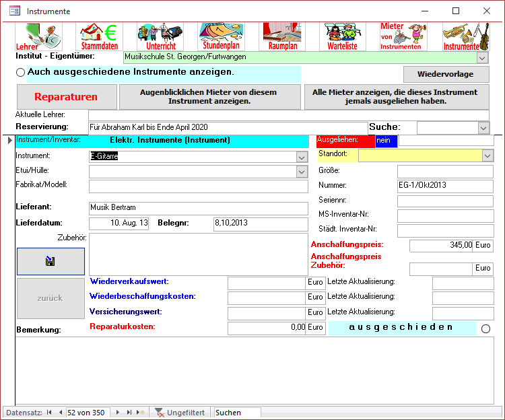Open the Suche combo box dropdown
This screenshot has width=505, height=420.
(483, 128)
